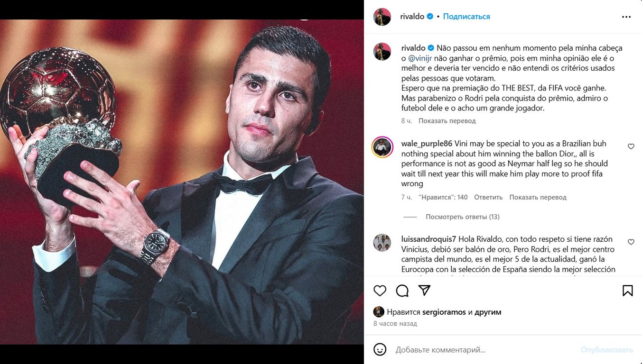Open the emoji picker in the comment field
642x364 pixels.
tap(380, 349)
